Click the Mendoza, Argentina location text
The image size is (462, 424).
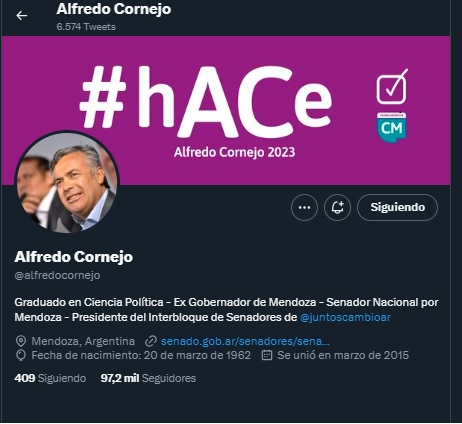[x=83, y=341]
